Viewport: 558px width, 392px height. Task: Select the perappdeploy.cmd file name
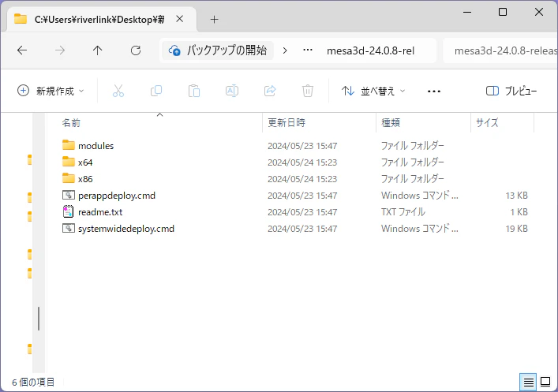117,196
